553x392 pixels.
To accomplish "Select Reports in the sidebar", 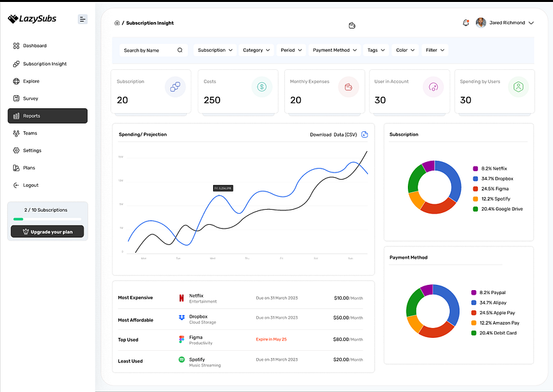I will click(48, 116).
